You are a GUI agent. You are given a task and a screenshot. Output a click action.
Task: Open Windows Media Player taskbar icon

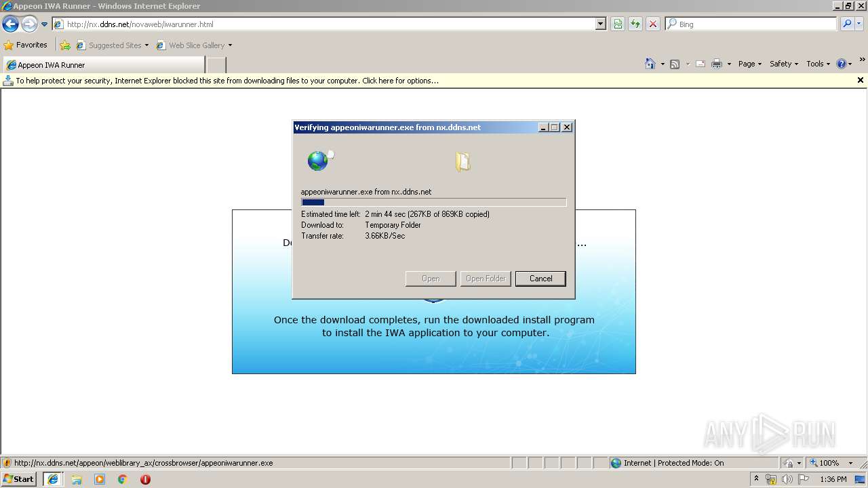click(x=100, y=479)
